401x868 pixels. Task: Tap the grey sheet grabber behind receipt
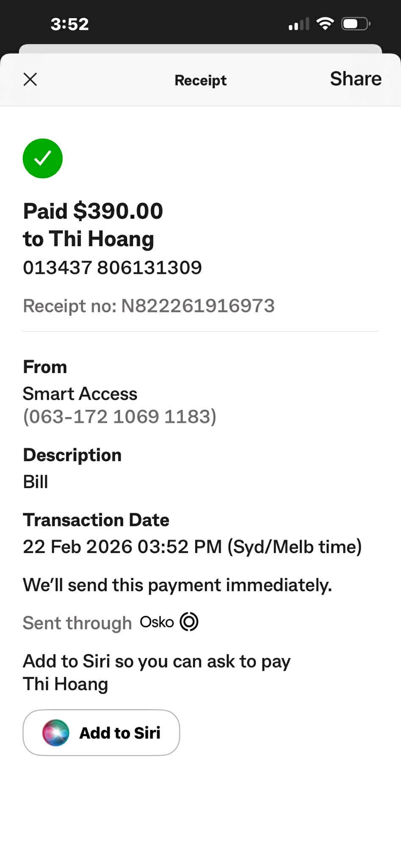click(x=200, y=48)
